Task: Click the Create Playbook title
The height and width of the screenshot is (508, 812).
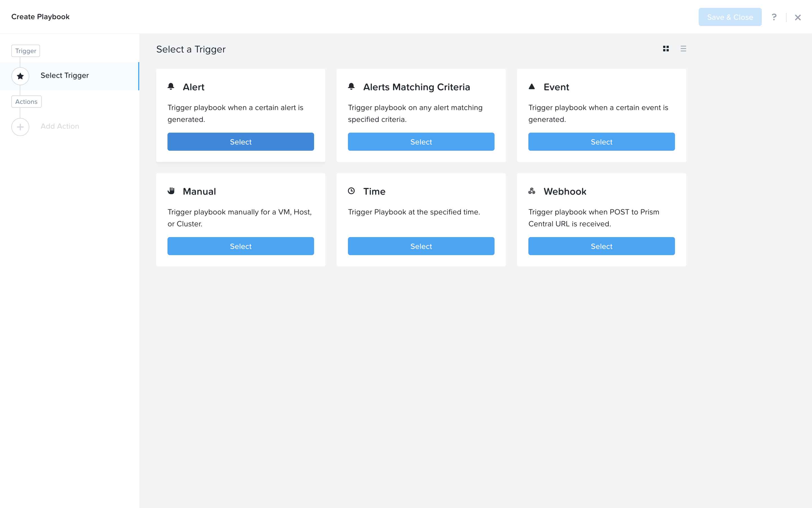Action: click(x=40, y=17)
